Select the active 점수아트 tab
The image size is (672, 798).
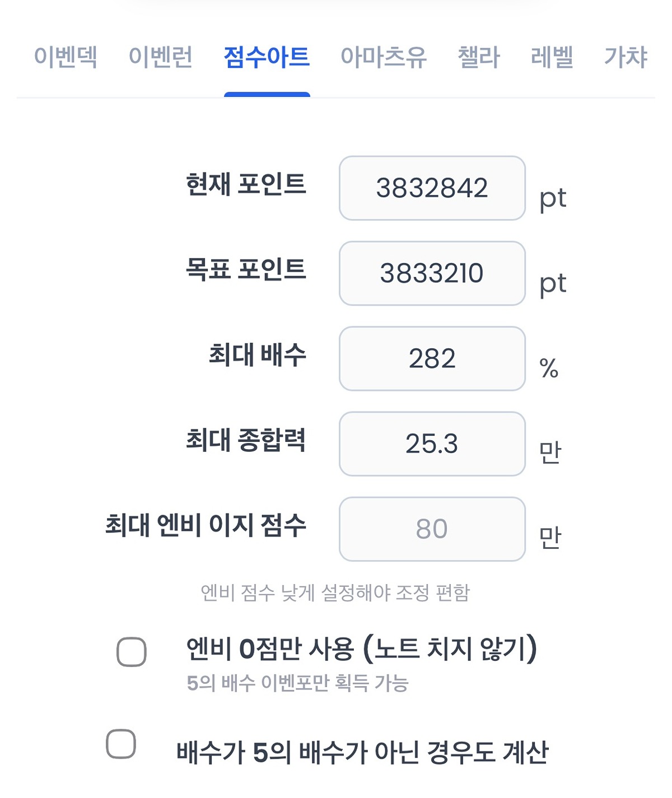point(267,57)
